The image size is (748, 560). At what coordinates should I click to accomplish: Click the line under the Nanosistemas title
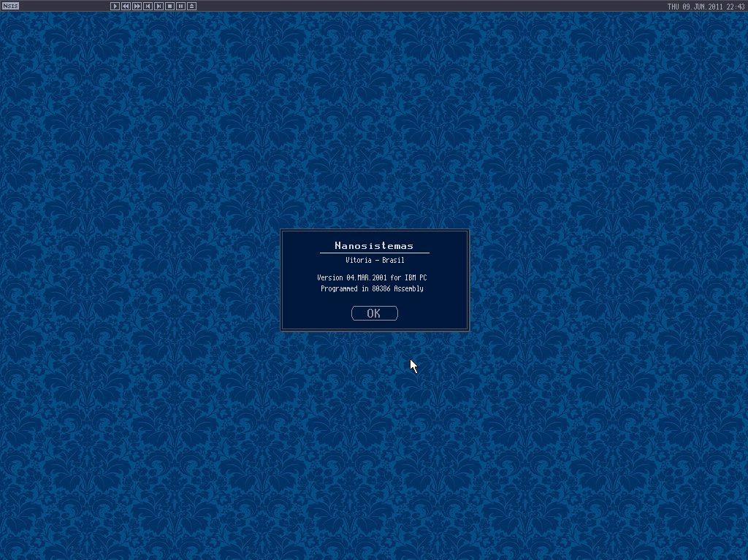(374, 253)
